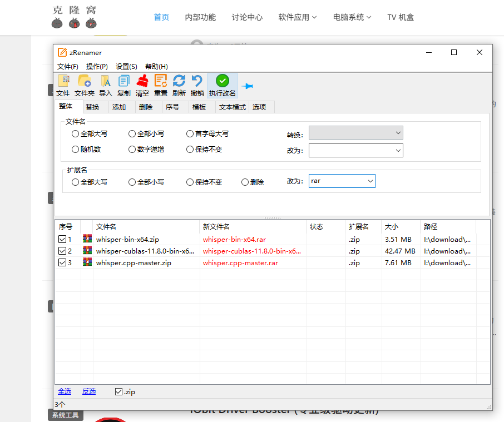
Task: Click the 撤销 undo toolbar icon
Action: pos(197,81)
